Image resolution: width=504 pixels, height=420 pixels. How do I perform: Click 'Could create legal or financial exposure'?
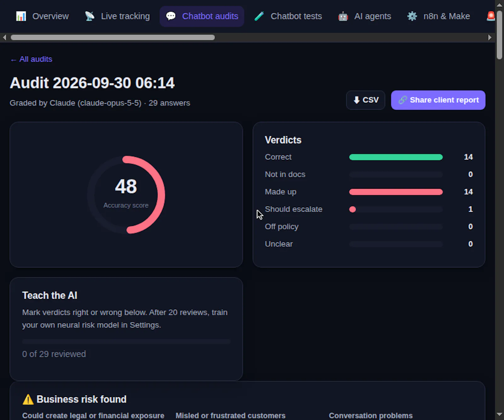tap(93, 416)
